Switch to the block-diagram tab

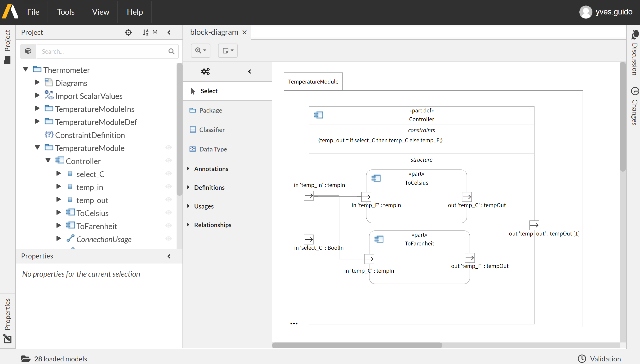tap(214, 32)
